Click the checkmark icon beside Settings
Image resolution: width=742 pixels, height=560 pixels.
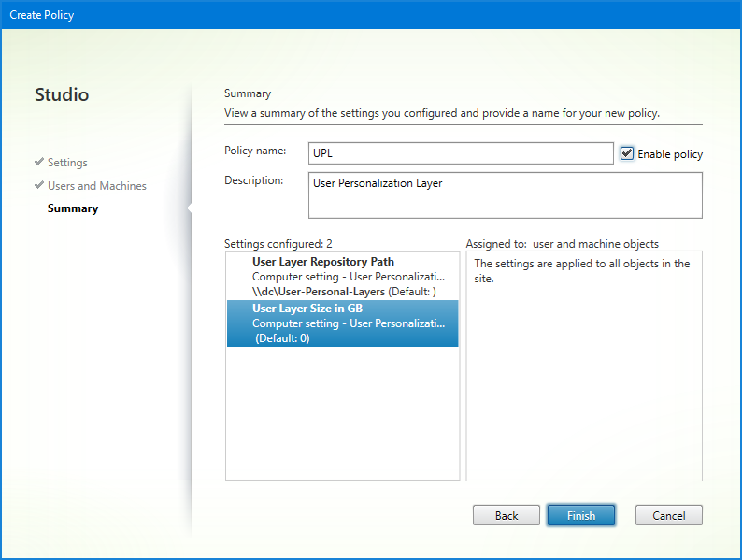(39, 162)
